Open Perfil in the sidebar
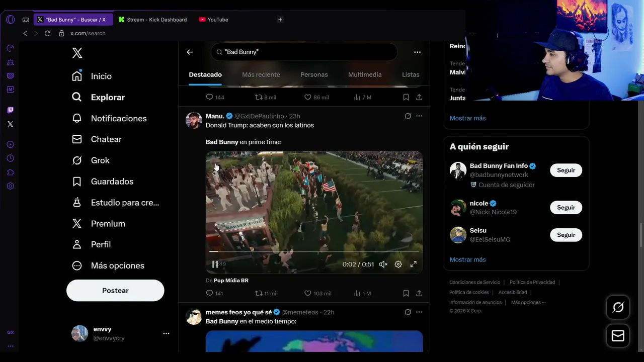Screen dimensions: 644x362 tap(91, 244)
